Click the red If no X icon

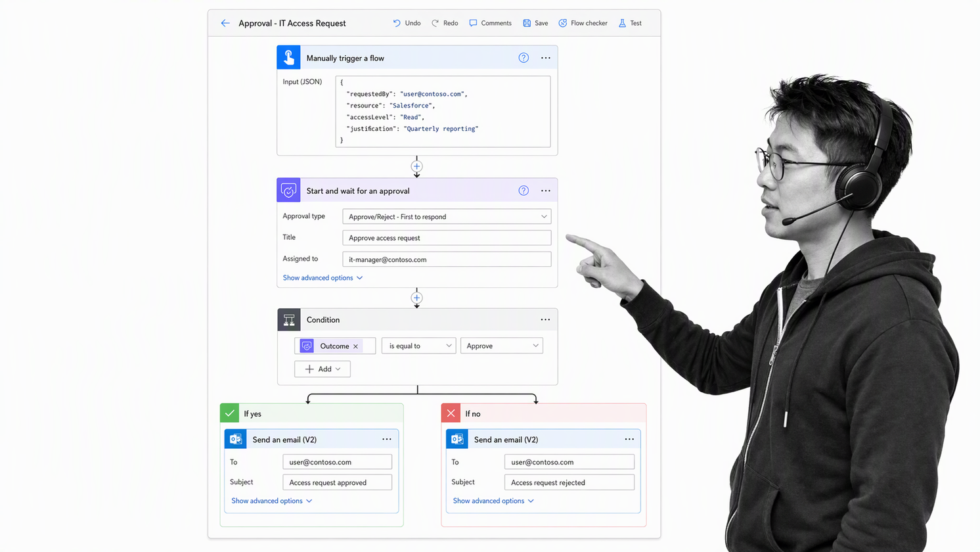[x=451, y=413]
